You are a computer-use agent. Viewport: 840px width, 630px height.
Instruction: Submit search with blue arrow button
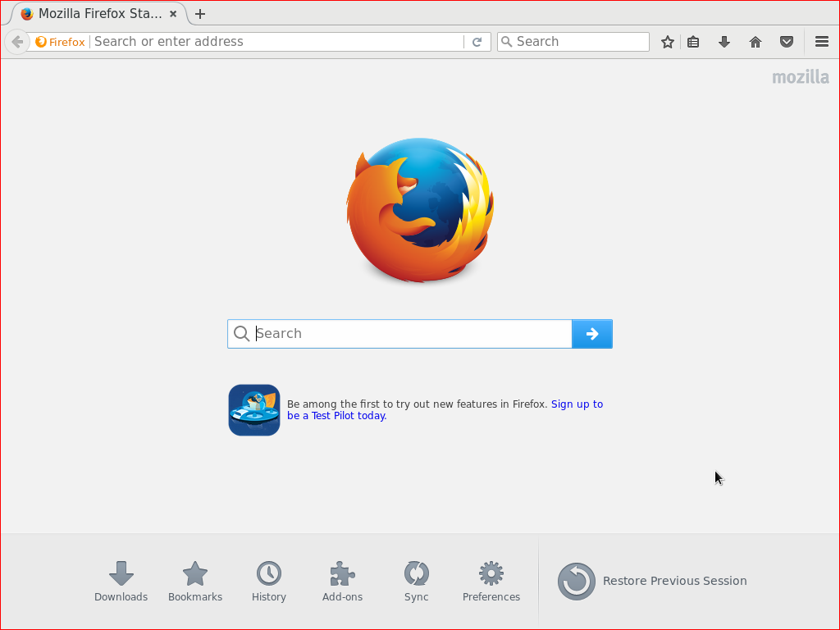tap(592, 334)
